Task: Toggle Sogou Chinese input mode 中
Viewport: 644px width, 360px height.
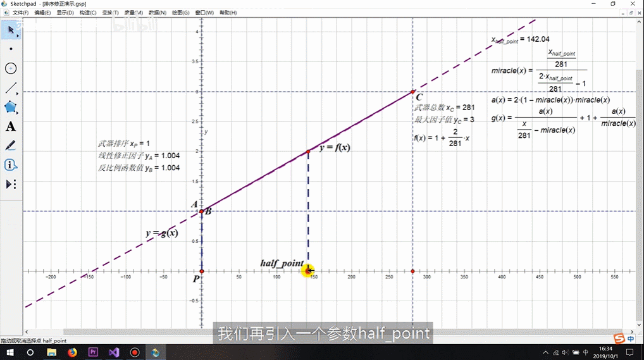Action: click(x=630, y=338)
